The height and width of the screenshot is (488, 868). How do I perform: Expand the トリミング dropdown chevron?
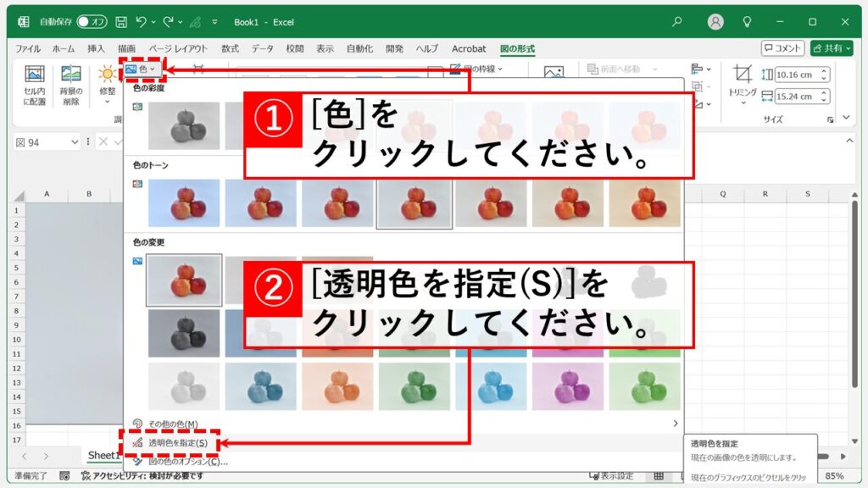point(743,103)
